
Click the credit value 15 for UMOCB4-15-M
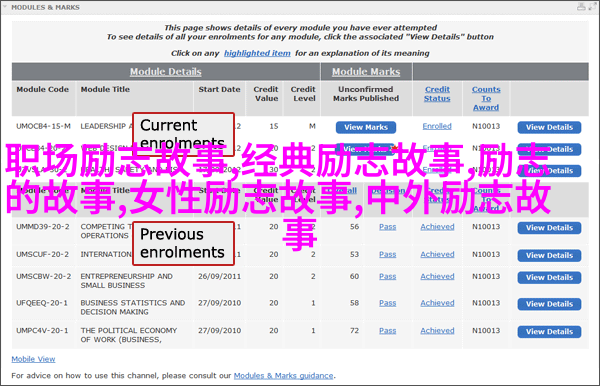pos(274,126)
